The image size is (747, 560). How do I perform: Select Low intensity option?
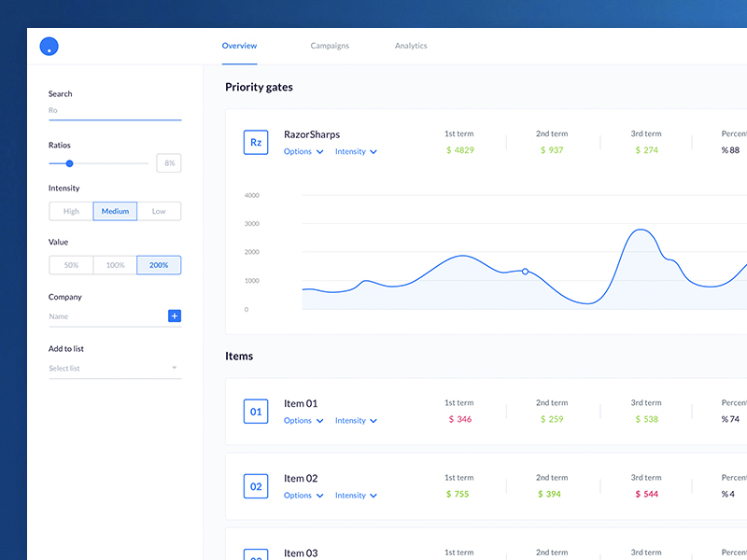159,212
